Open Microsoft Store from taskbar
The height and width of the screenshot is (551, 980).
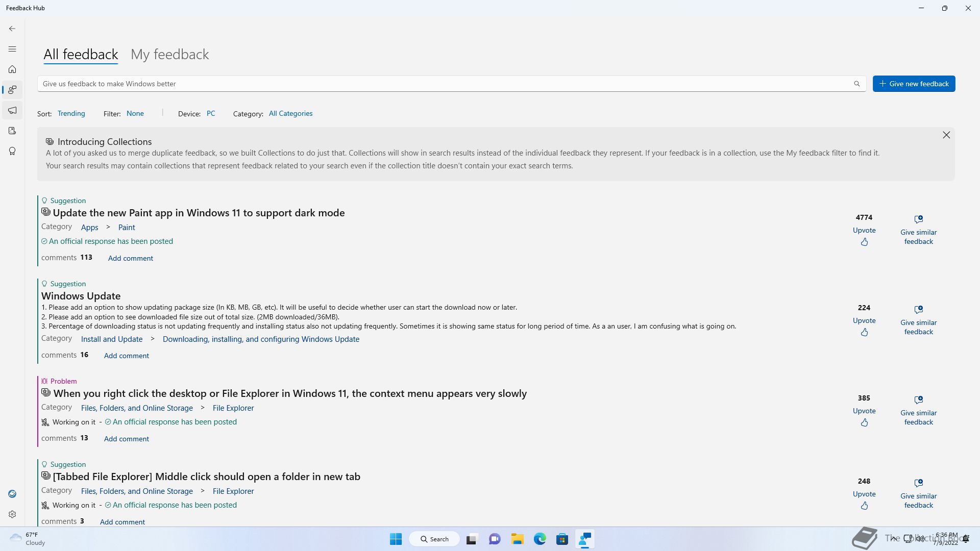coord(562,539)
